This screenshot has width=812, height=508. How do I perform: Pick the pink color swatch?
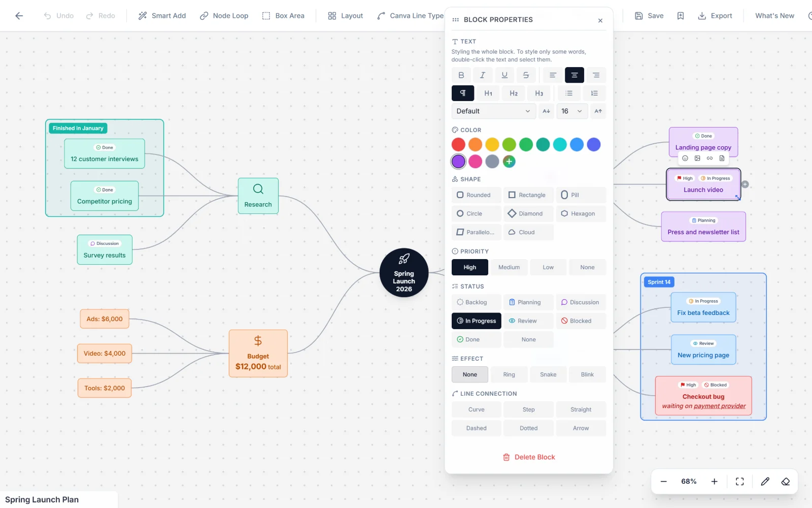tap(475, 162)
